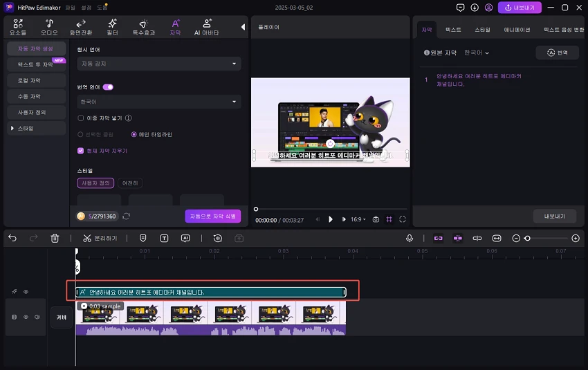Click the refresh icon beside credits counter
The height and width of the screenshot is (370, 588).
(126, 216)
